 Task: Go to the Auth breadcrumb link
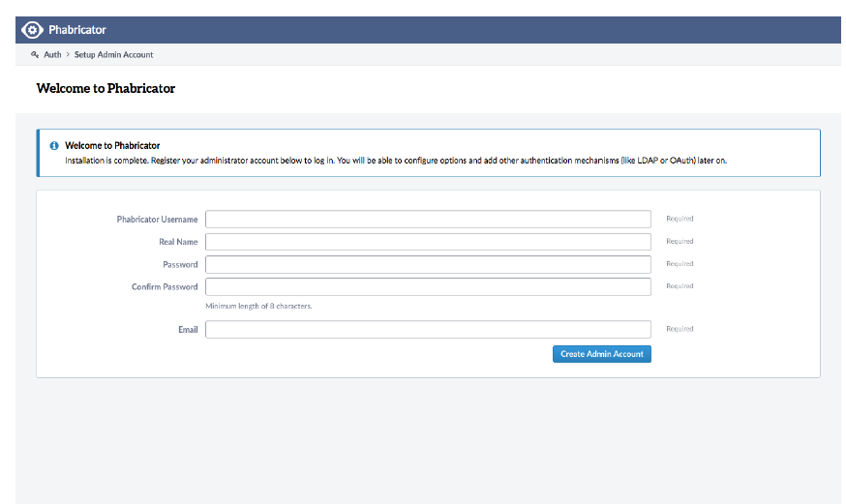[x=52, y=54]
